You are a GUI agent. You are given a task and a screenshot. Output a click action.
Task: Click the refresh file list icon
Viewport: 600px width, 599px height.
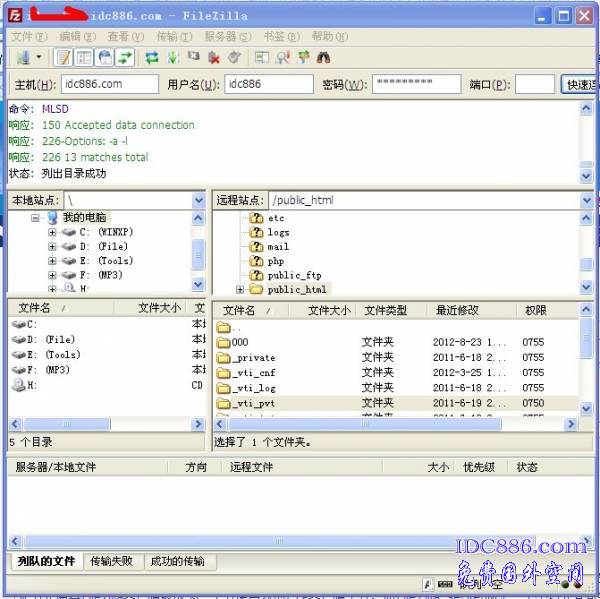click(x=152, y=58)
